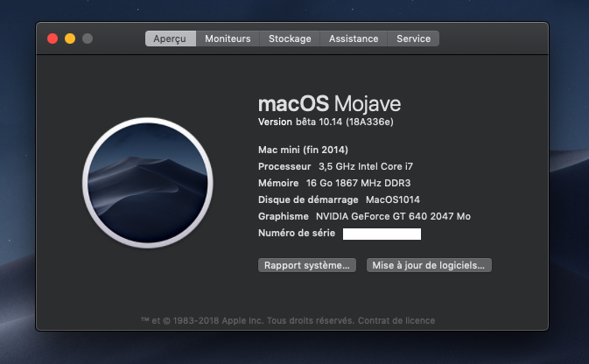
Task: Select the Stockage tab
Action: (x=290, y=38)
